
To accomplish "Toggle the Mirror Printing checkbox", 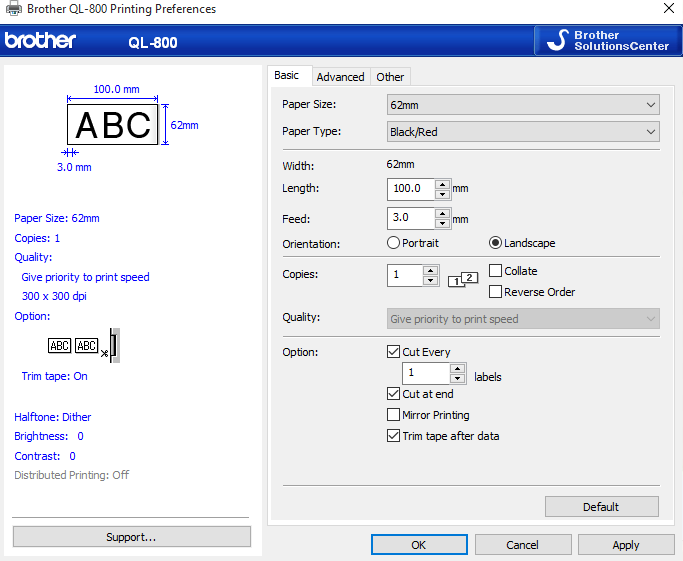I will (x=394, y=415).
